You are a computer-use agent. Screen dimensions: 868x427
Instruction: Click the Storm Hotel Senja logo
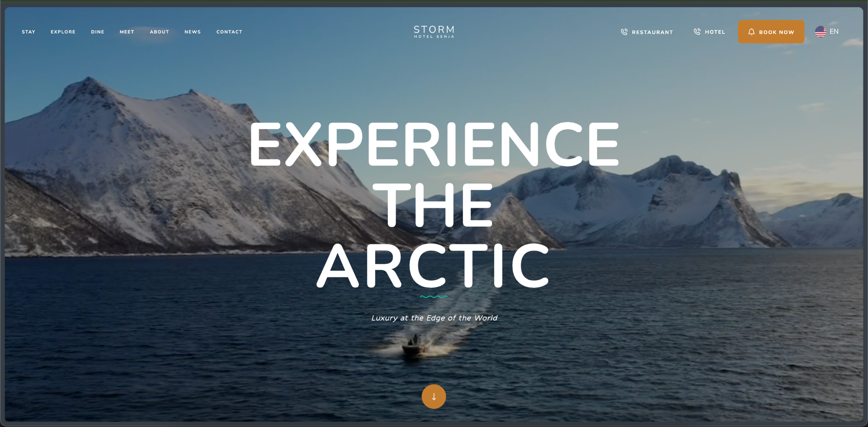pyautogui.click(x=434, y=32)
